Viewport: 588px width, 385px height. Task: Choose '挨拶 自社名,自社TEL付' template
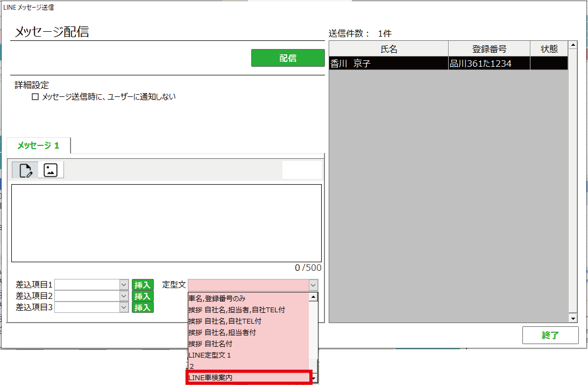point(248,321)
